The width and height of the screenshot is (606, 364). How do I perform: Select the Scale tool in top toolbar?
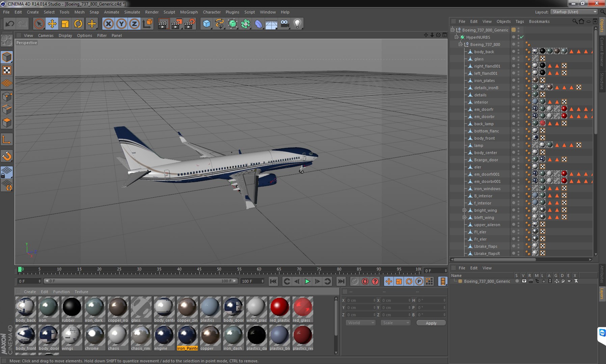click(x=65, y=24)
